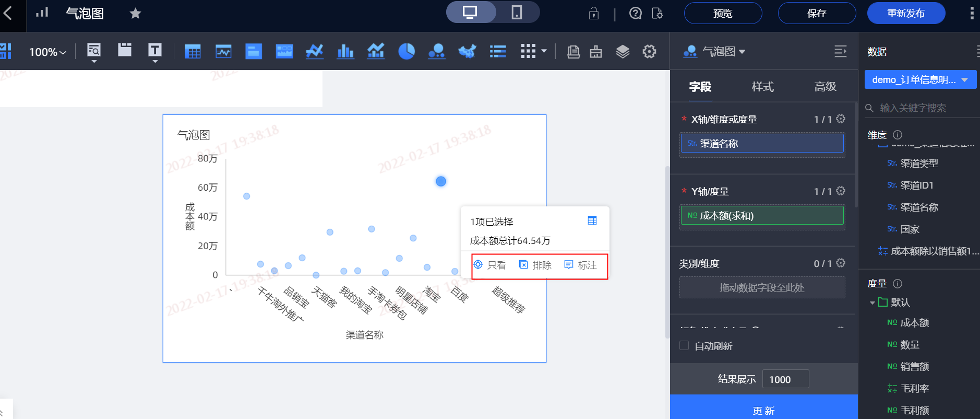Open the document settings icon in header
Screen dimensions: 980x419
pos(658,13)
